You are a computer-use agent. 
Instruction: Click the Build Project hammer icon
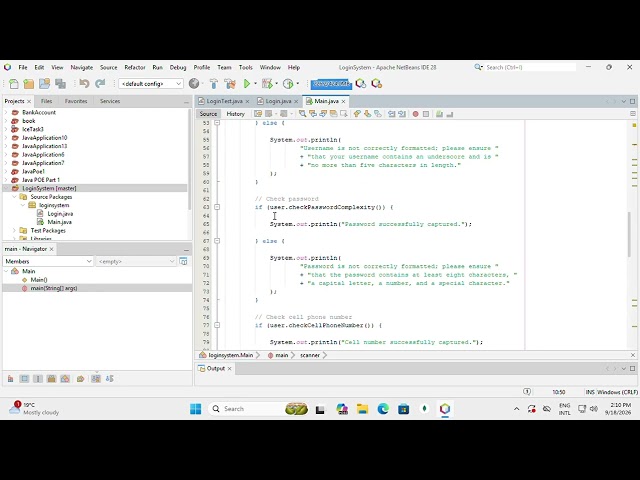(x=213, y=84)
